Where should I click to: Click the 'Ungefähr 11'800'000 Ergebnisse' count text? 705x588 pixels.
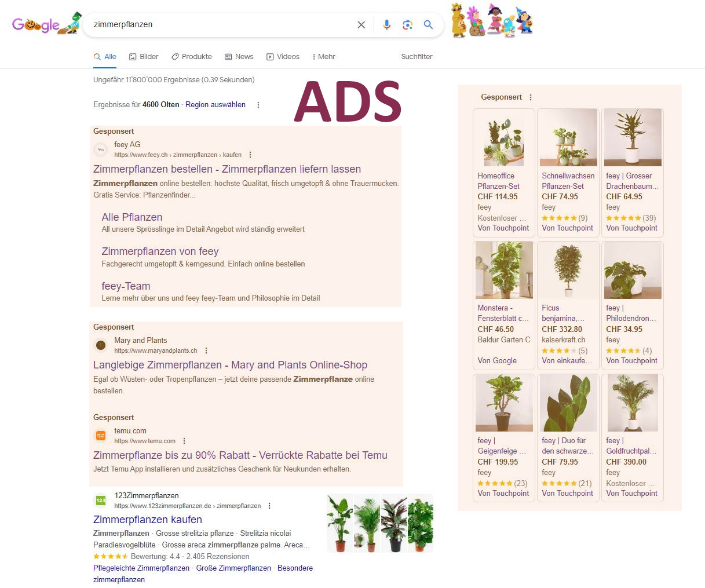[x=174, y=80]
